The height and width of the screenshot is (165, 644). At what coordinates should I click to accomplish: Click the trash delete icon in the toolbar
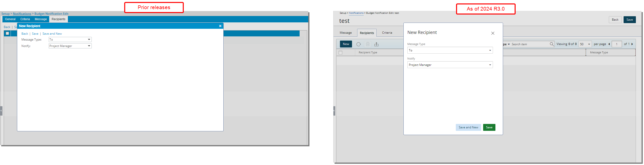coord(368,44)
